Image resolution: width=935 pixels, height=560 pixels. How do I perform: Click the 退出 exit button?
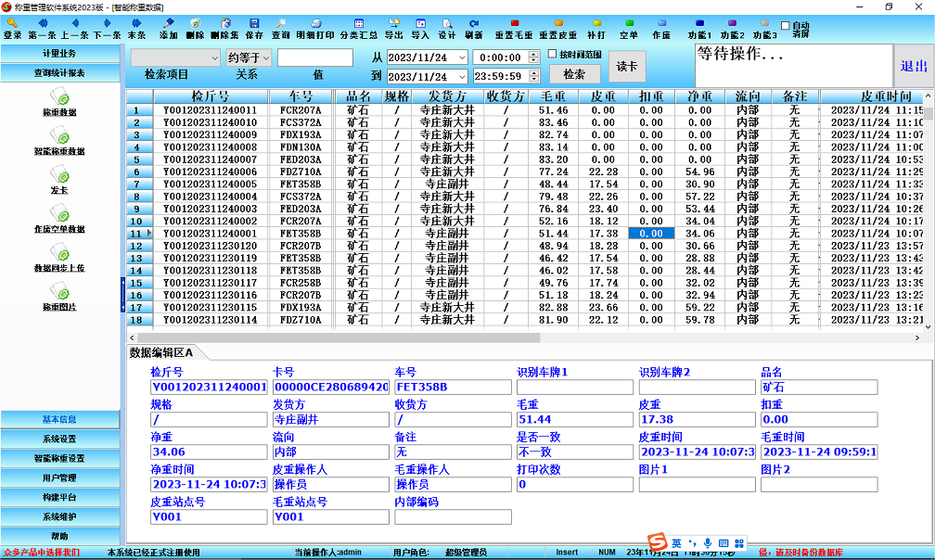point(914,66)
